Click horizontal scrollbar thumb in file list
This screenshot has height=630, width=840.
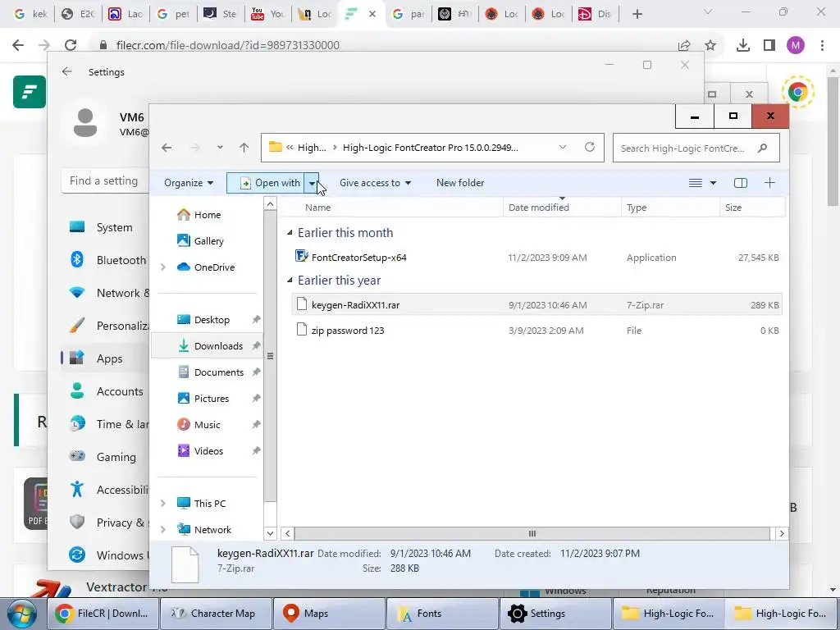click(x=532, y=533)
